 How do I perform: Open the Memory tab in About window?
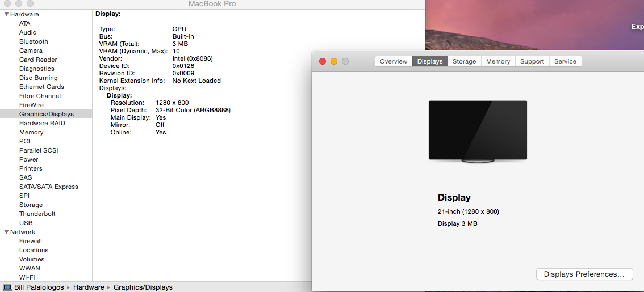click(498, 61)
